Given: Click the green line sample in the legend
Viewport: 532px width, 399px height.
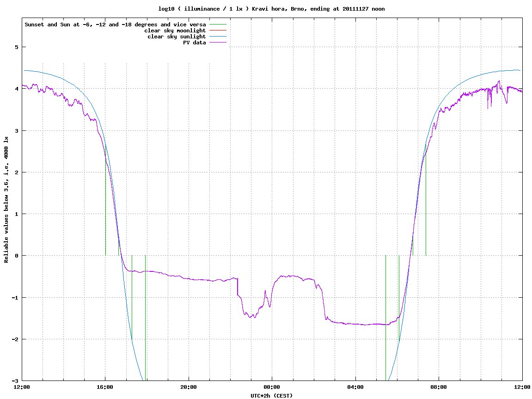Looking at the screenshot, I should point(218,25).
